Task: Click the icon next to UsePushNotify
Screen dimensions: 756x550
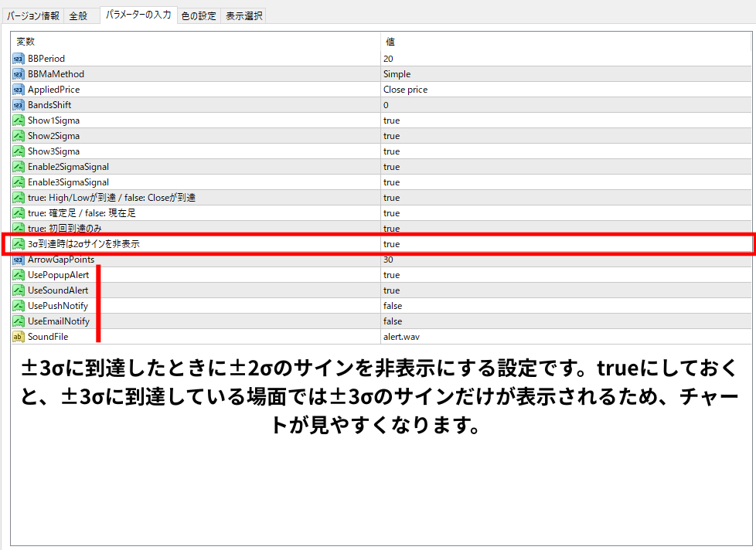Action: pos(19,306)
